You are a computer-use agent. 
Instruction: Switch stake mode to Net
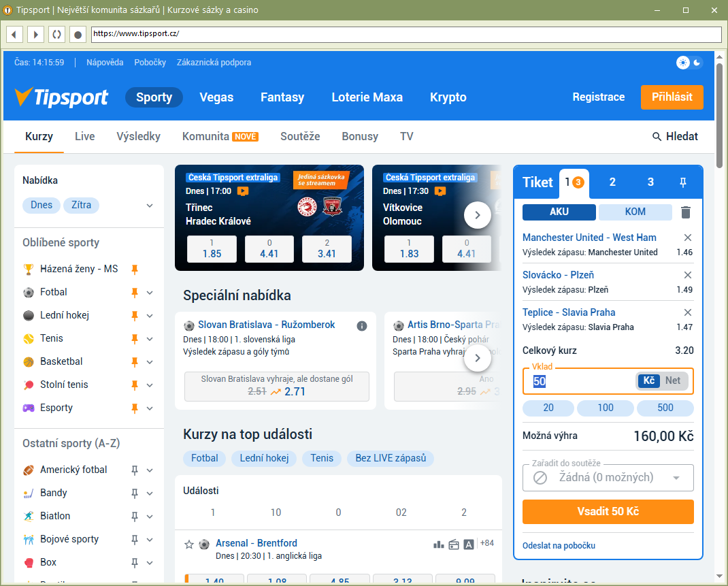coord(672,380)
